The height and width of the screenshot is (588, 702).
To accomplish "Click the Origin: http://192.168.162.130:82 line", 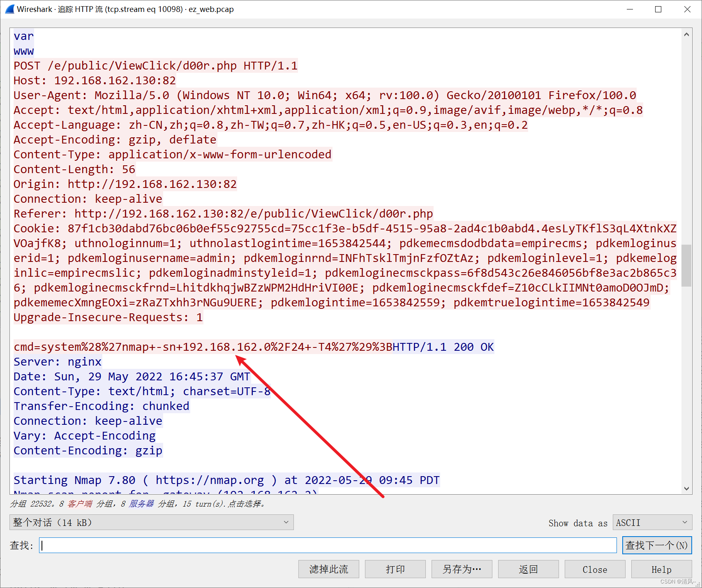I will point(125,184).
